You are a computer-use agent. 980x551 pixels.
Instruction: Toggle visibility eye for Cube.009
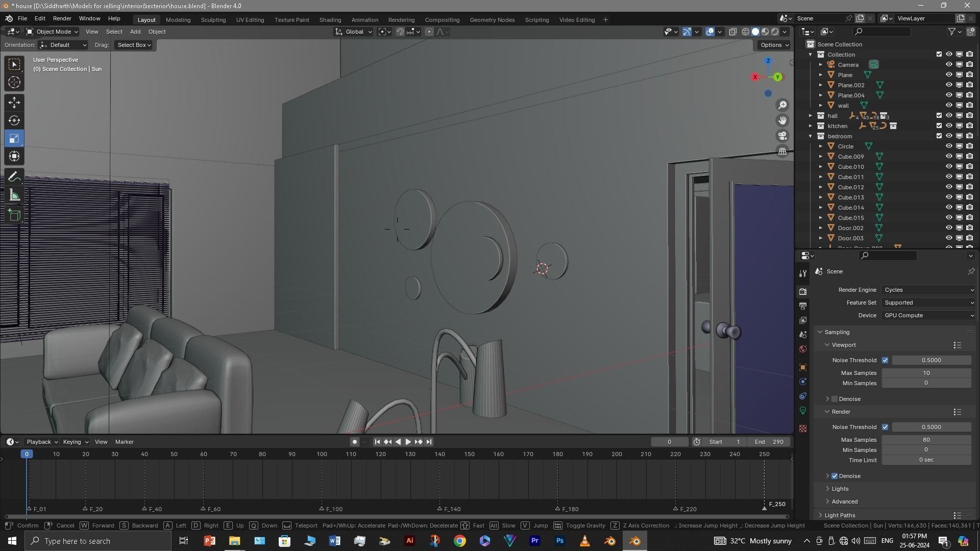tap(949, 157)
